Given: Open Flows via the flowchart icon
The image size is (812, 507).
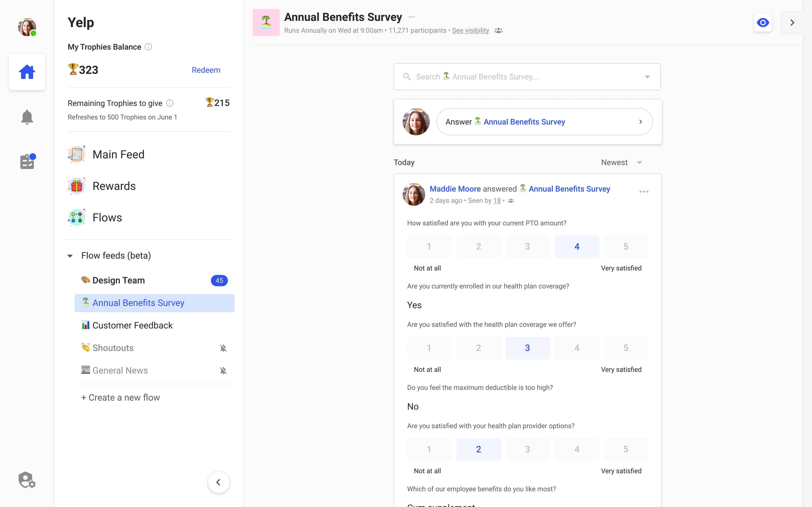Looking at the screenshot, I should 76,217.
